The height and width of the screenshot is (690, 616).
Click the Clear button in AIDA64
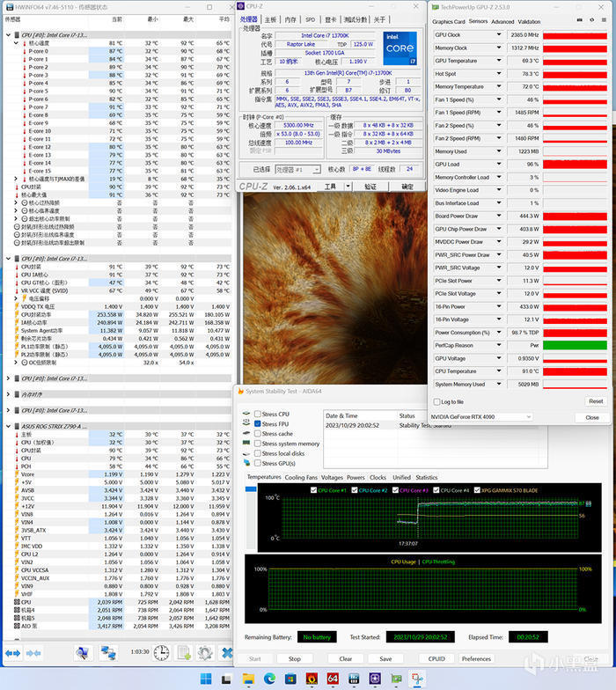[x=345, y=658]
